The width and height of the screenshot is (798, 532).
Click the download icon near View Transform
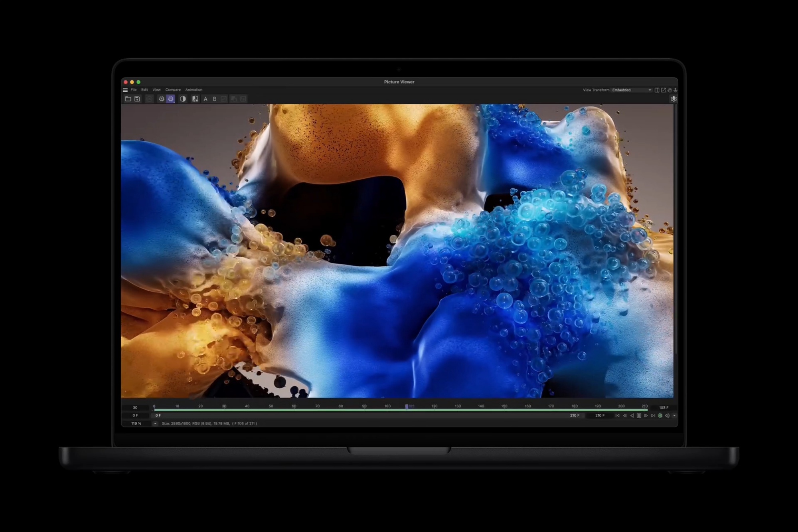pyautogui.click(x=675, y=90)
